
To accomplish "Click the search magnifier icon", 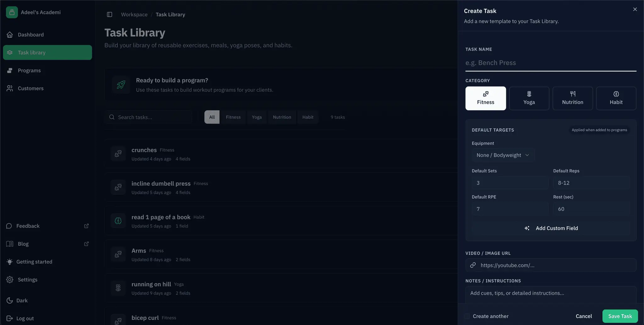I will [112, 117].
